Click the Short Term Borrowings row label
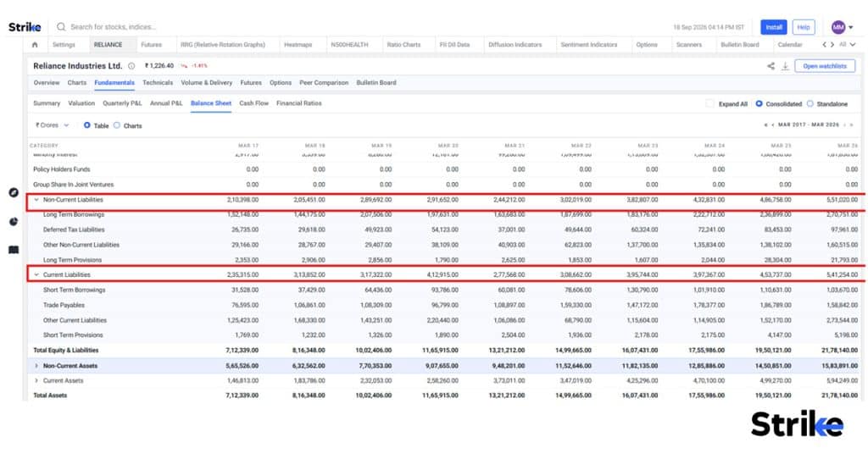Image resolution: width=868 pixels, height=459 pixels. (75, 290)
